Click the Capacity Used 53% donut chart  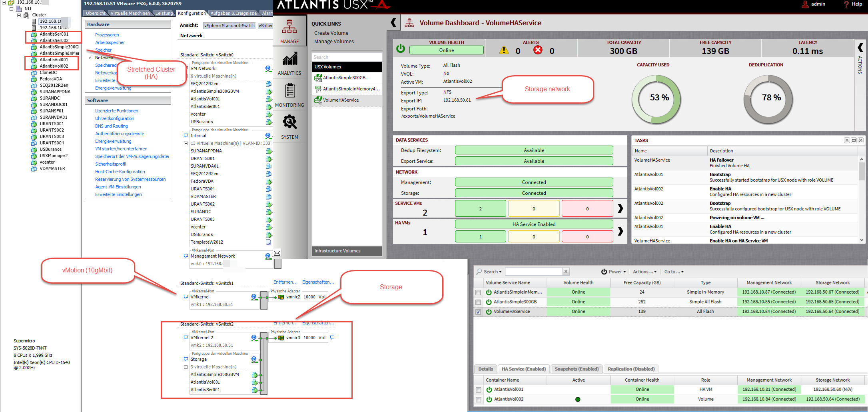(x=656, y=100)
